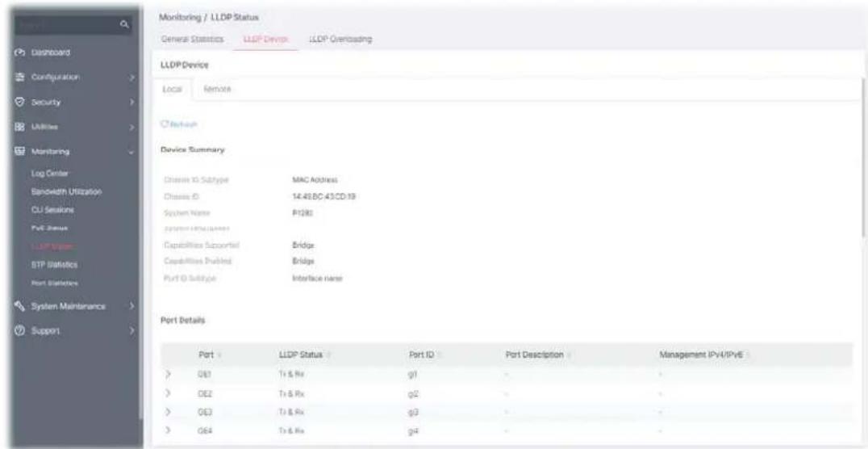Expand the GE4 port row
868x449 pixels.
tap(167, 430)
